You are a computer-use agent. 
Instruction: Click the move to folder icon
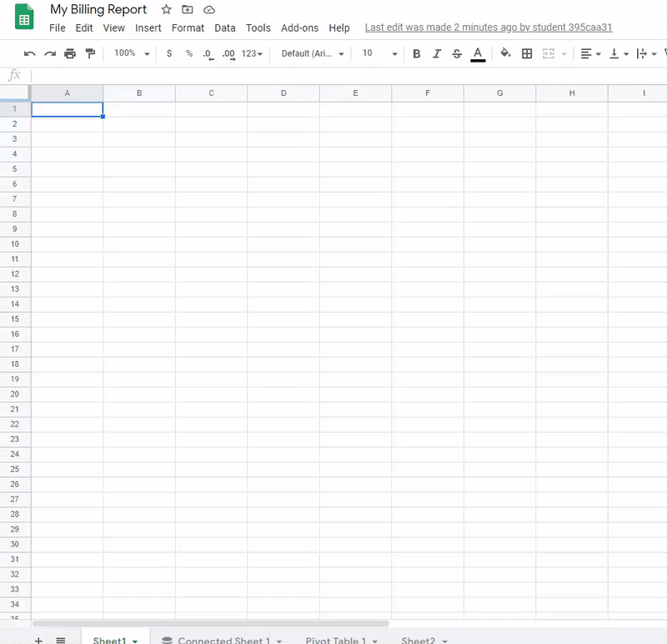188,10
